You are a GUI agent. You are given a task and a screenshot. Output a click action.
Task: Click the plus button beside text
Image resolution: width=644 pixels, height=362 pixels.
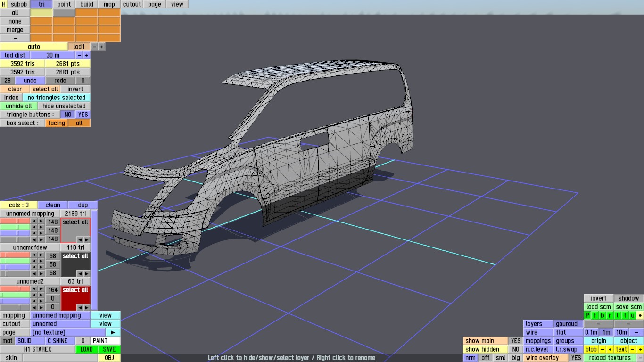(640, 349)
